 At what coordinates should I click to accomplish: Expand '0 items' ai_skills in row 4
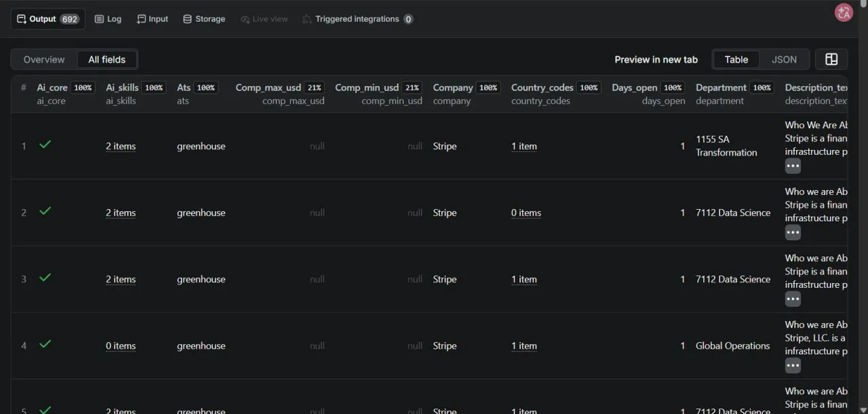pyautogui.click(x=121, y=345)
